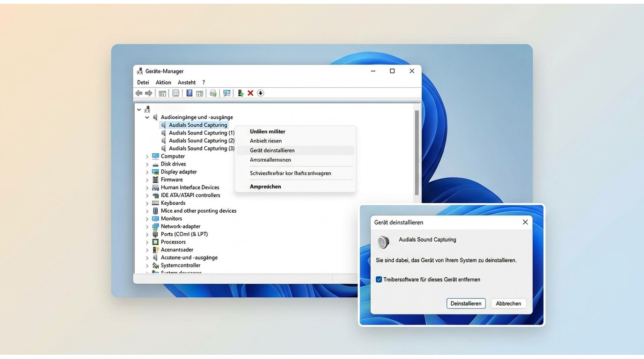Uncheck Treibersoftware für dieses Gerät entfernen
The width and height of the screenshot is (644, 359).
379,280
